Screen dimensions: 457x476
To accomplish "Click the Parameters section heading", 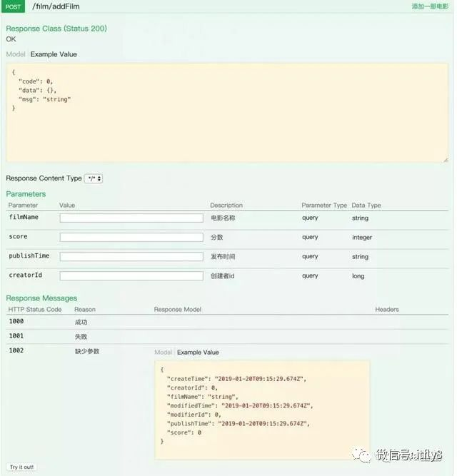I will [x=26, y=194].
